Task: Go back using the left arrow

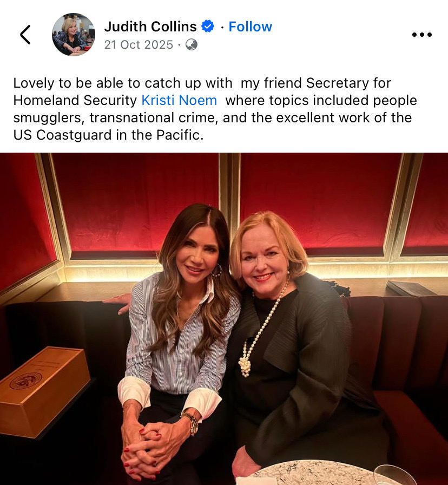Action: coord(25,35)
